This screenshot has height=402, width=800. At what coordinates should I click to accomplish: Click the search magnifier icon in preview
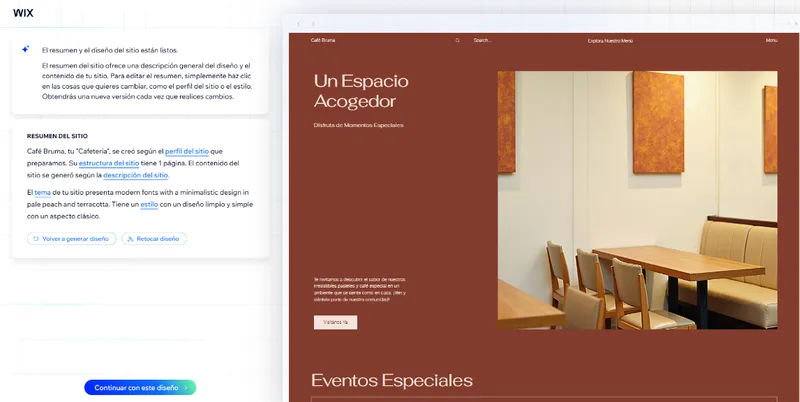(x=457, y=40)
